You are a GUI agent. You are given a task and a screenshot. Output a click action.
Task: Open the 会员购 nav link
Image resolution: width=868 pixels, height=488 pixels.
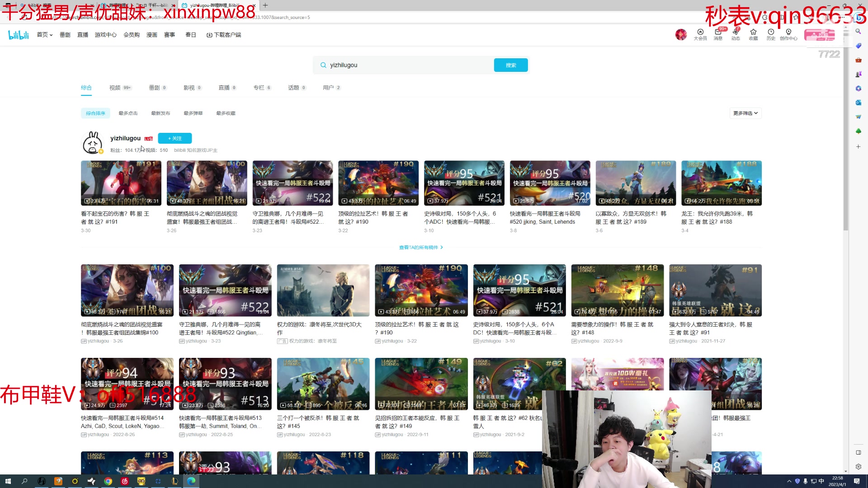point(132,35)
